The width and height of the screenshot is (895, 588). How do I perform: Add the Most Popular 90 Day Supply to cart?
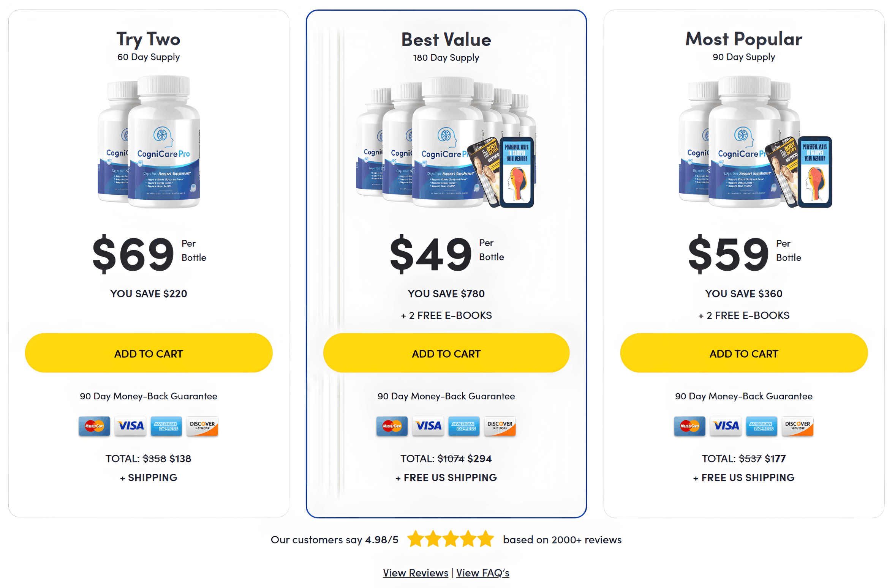tap(743, 353)
